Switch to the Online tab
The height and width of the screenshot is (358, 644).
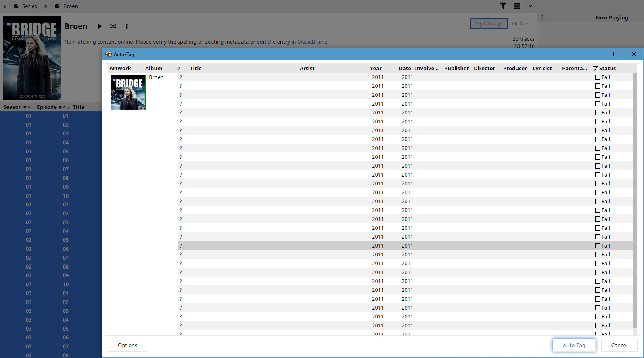pos(520,24)
